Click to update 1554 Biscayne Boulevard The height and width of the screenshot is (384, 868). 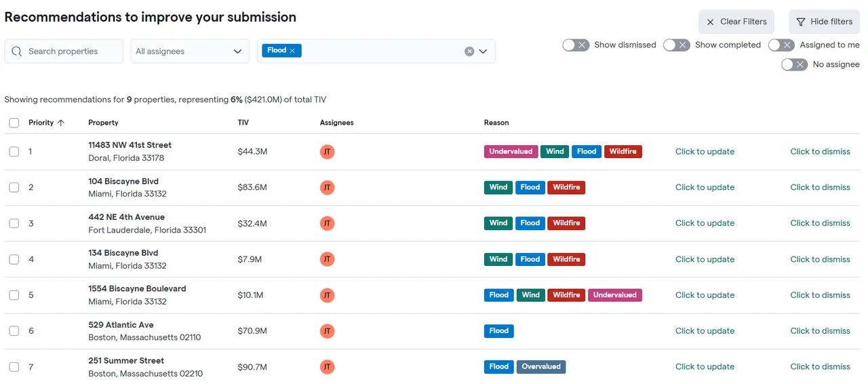tap(705, 295)
